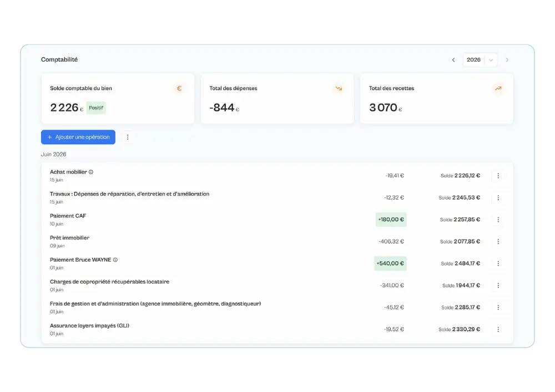Image resolution: width=555 pixels, height=392 pixels.
Task: Open options menu for Prêt immobilier row
Action: [x=498, y=241]
